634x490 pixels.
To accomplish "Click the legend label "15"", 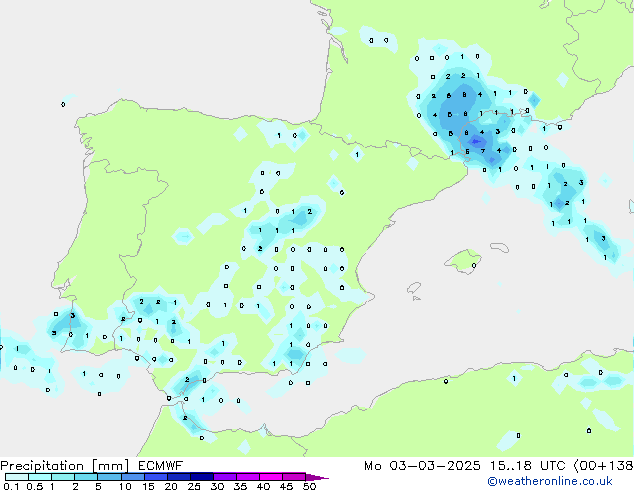I will coord(148,486).
